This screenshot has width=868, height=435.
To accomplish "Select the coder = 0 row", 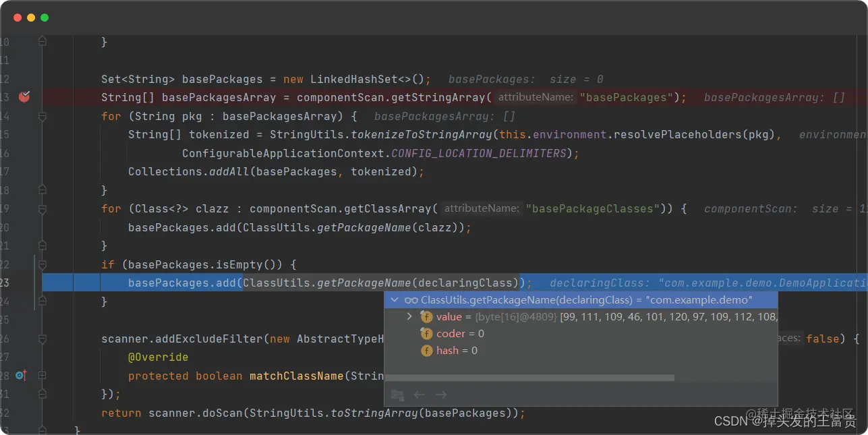I will pos(581,333).
